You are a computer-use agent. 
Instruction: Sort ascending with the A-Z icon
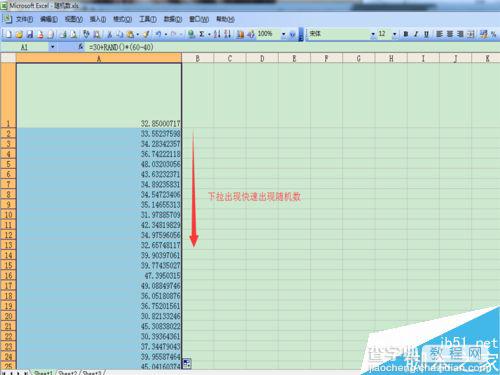[217, 34]
